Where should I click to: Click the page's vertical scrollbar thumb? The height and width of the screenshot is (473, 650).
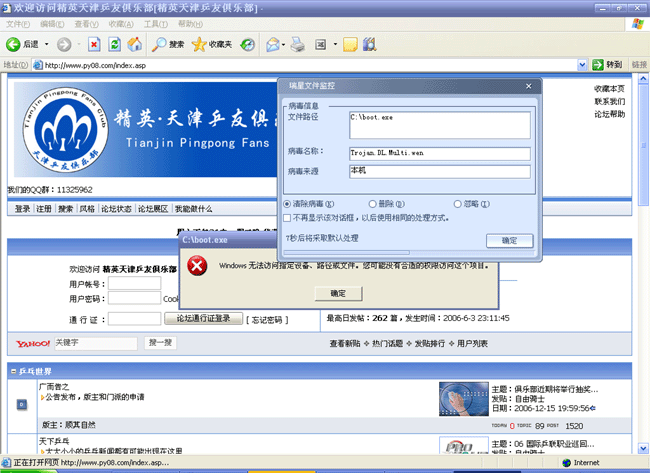click(x=643, y=145)
